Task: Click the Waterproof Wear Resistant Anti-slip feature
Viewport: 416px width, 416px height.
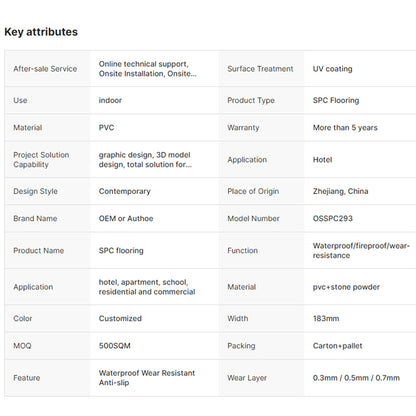Action: pos(147,378)
